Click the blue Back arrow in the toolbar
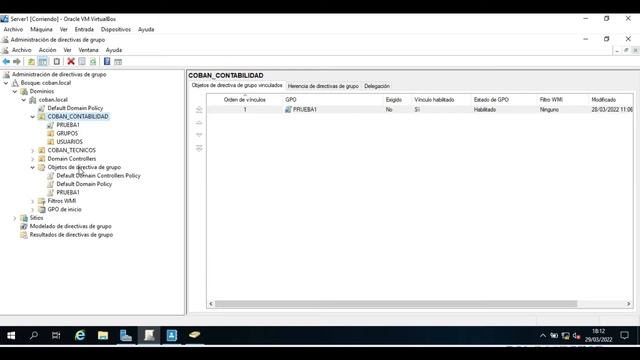The image size is (640, 360). [6, 62]
